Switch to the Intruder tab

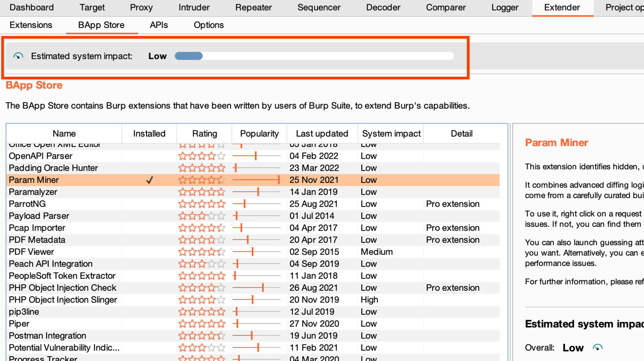click(194, 8)
